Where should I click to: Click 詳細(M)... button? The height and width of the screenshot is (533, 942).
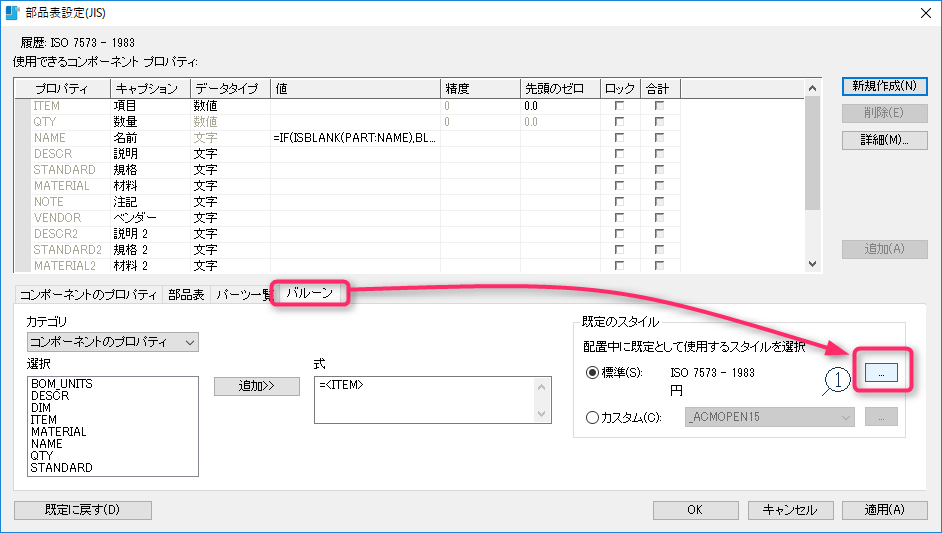point(884,140)
